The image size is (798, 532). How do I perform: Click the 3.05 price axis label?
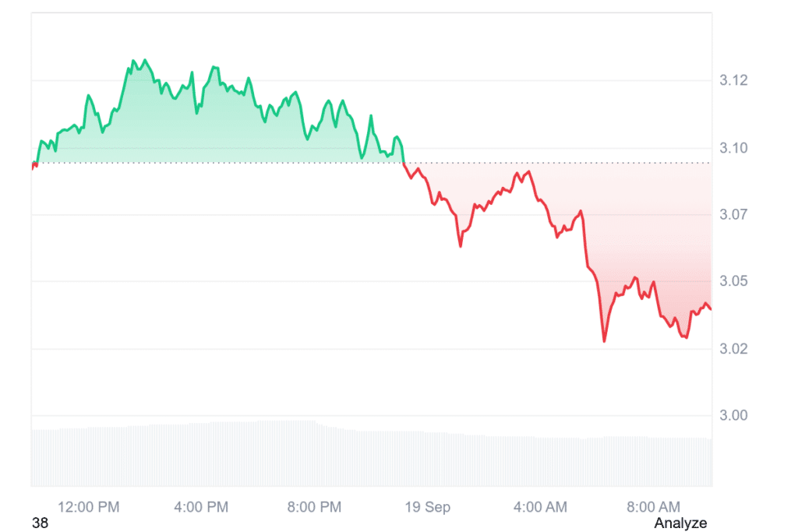[x=733, y=280]
